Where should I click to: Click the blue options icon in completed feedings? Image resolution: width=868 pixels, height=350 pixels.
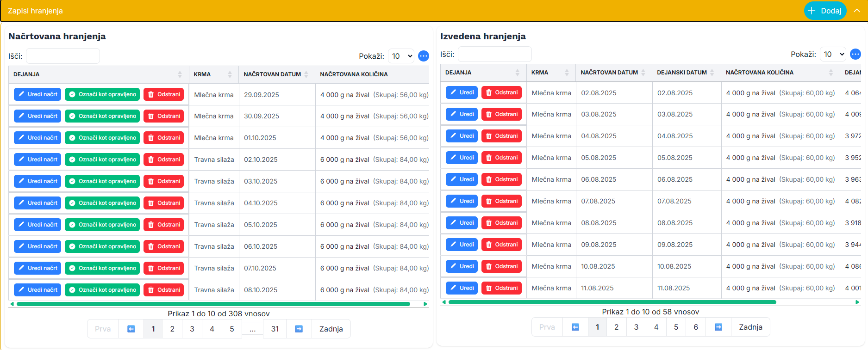coord(855,54)
